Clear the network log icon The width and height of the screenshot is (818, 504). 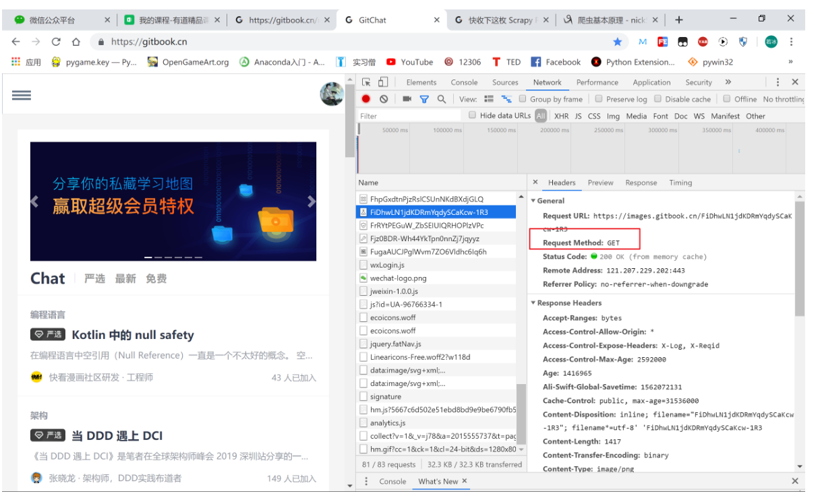pyautogui.click(x=384, y=99)
